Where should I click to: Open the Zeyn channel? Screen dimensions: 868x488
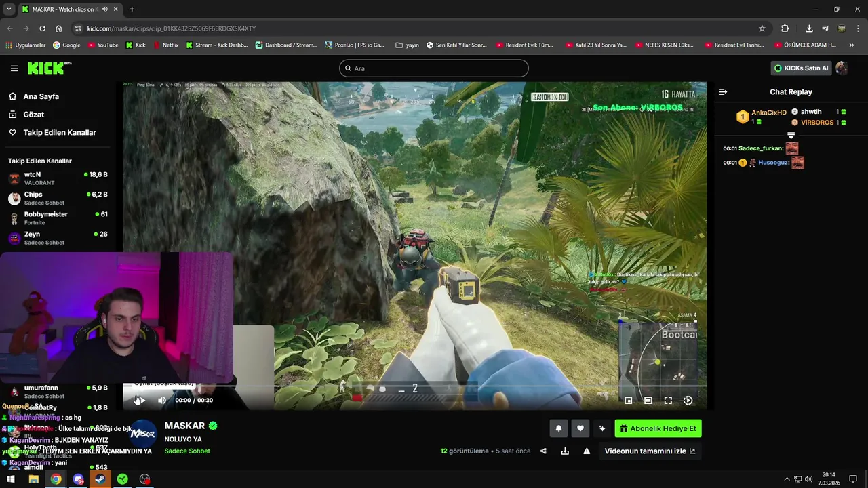pyautogui.click(x=58, y=238)
